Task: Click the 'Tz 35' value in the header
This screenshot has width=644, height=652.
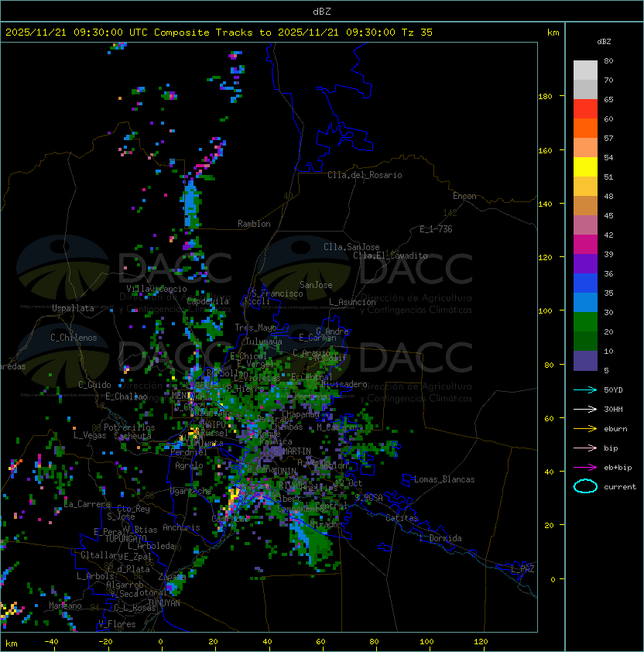Action: pyautogui.click(x=417, y=33)
